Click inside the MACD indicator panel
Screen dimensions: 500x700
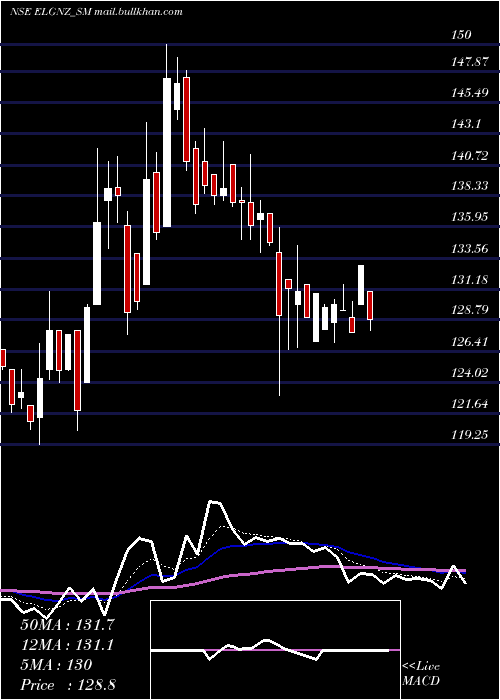point(275,650)
